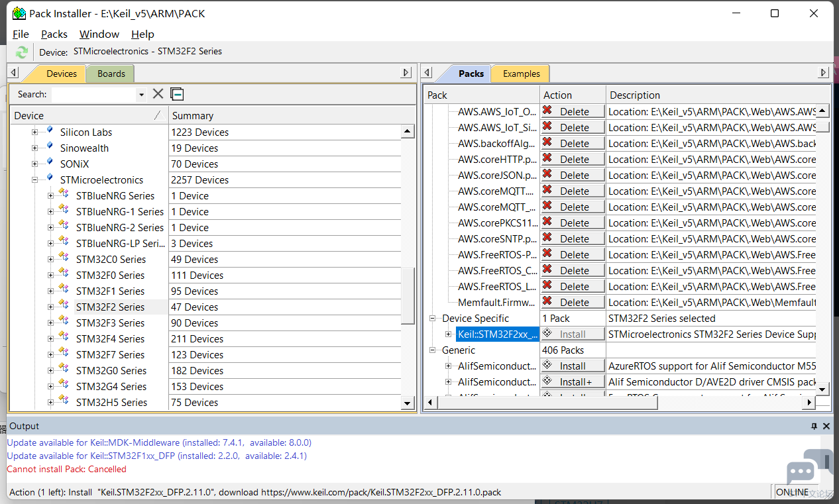Click Install+ for AlifSemiconductor D/AVE2D pack

(x=573, y=382)
